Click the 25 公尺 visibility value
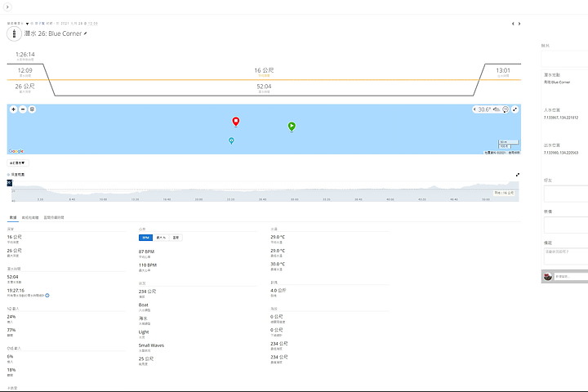This screenshot has width=588, height=392. tap(146, 359)
